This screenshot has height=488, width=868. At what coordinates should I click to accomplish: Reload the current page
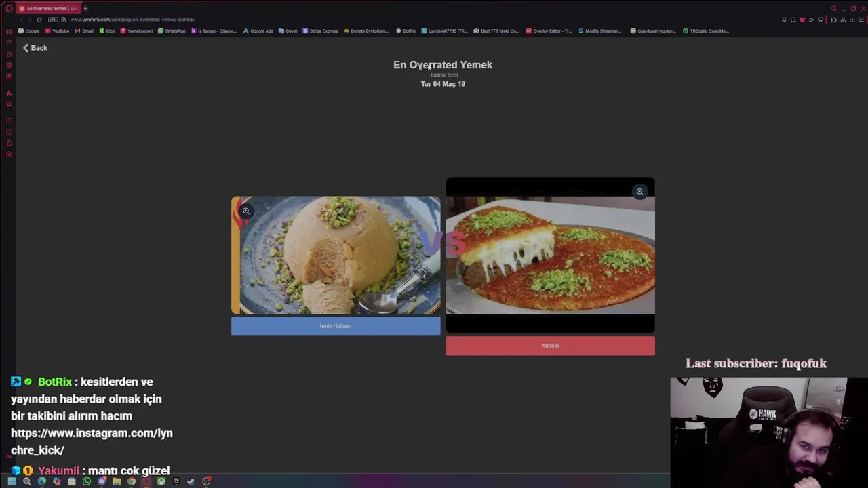pyautogui.click(x=39, y=20)
